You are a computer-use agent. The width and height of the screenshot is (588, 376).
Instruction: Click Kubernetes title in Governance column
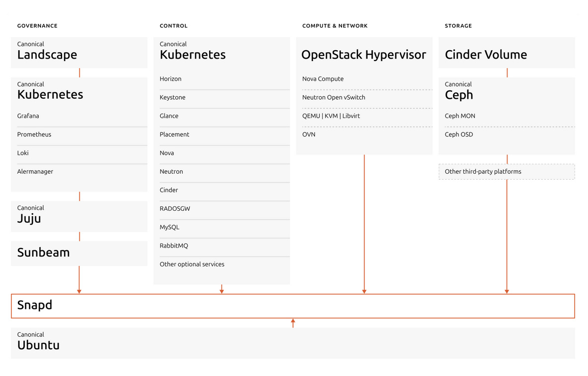tap(50, 94)
